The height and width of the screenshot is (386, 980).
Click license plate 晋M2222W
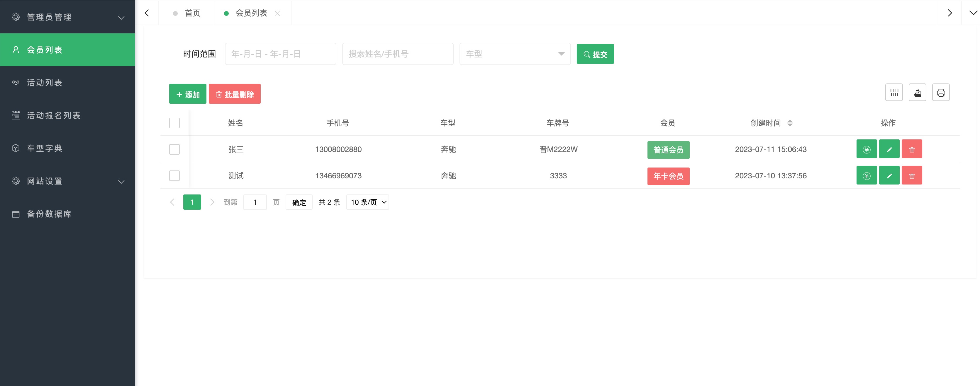pyautogui.click(x=558, y=149)
